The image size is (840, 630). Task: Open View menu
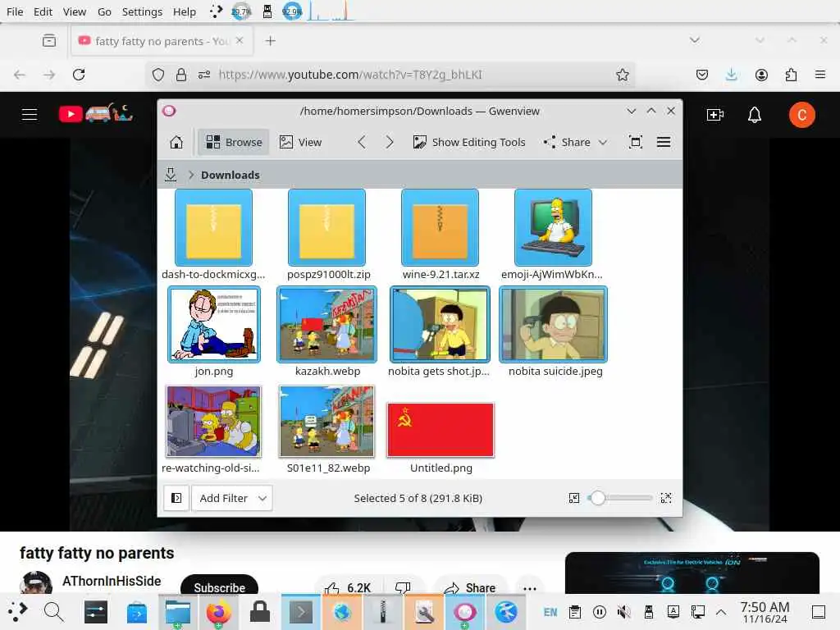point(74,11)
